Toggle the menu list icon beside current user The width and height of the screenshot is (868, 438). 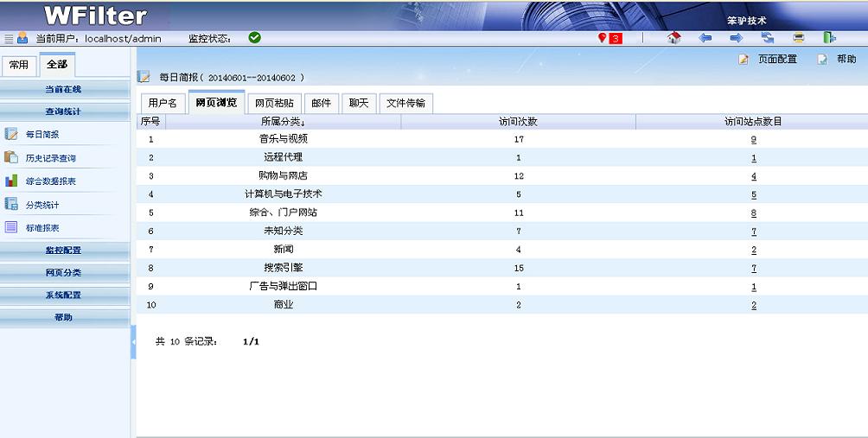click(9, 39)
